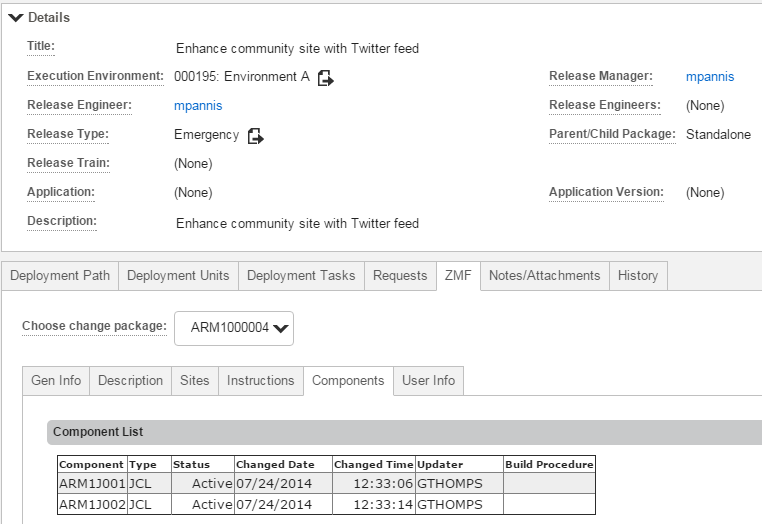Open the User Info sub-tab

429,381
